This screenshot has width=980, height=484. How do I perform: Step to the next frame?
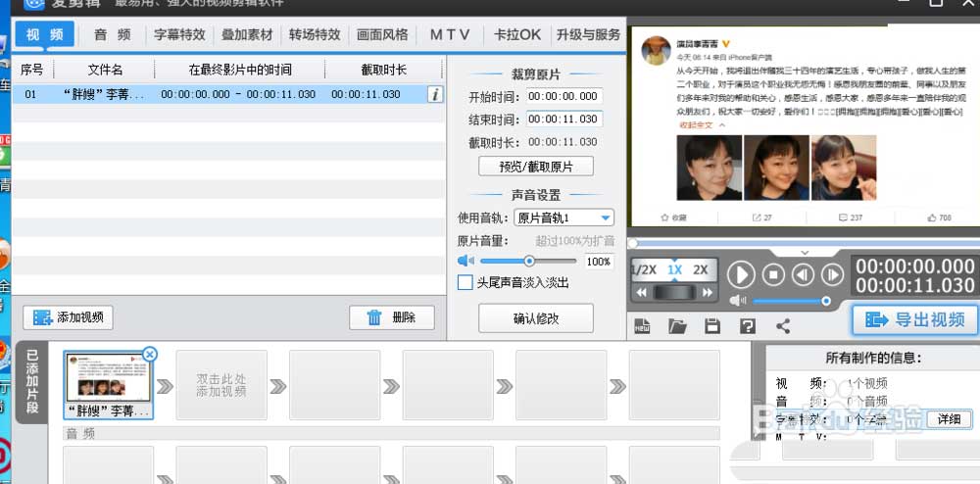pyautogui.click(x=832, y=274)
